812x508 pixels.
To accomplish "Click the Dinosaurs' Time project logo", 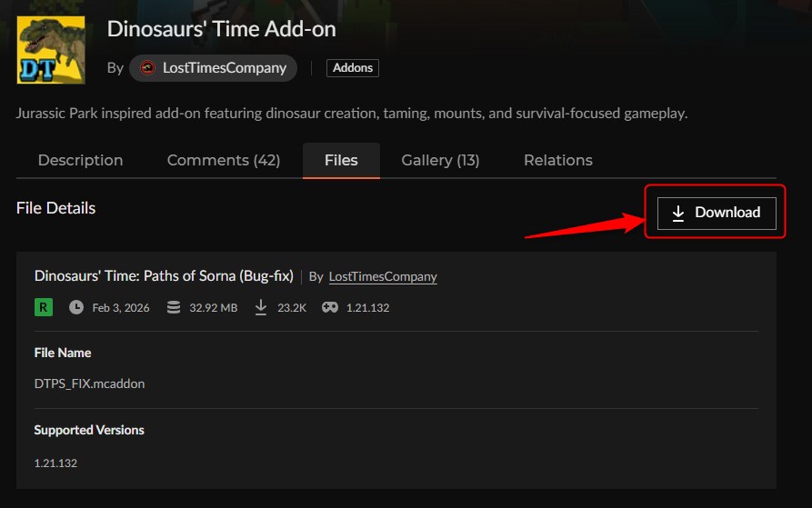I will click(x=51, y=50).
